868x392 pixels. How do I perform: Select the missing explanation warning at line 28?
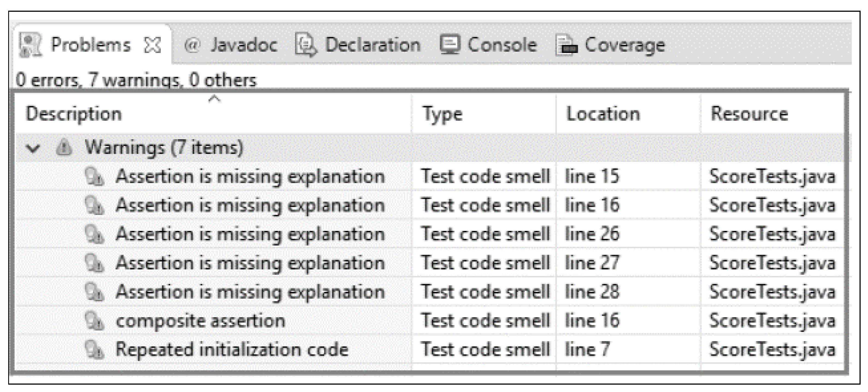point(250,292)
